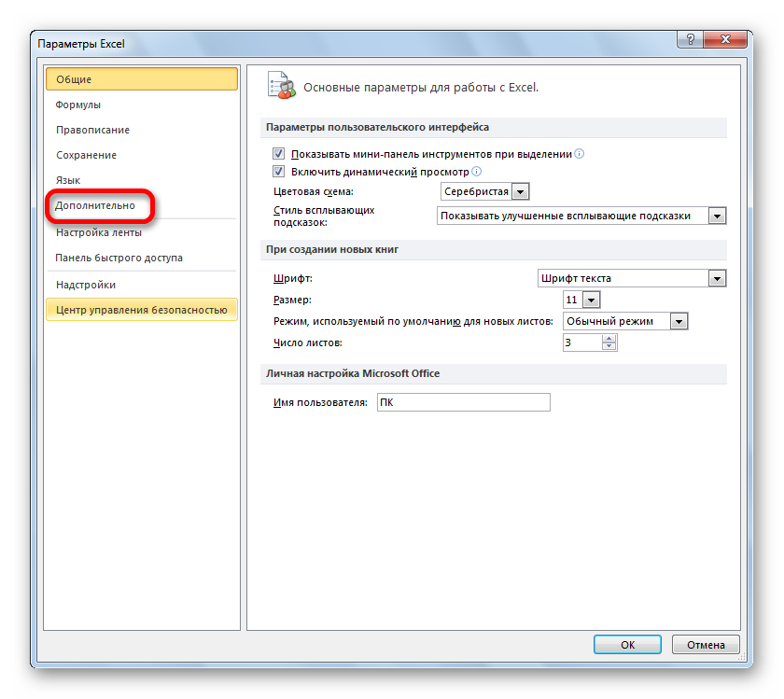The image size is (784, 699).
Task: Click the help question mark button
Action: [690, 39]
